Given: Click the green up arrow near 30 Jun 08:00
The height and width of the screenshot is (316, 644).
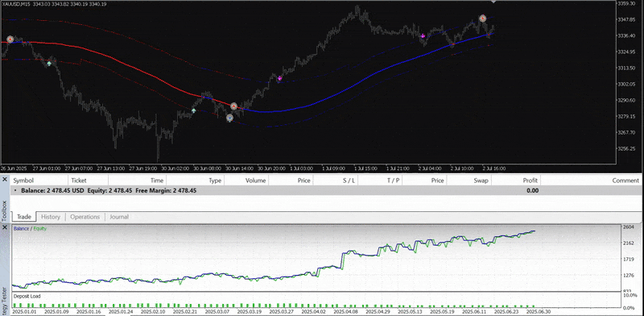Looking at the screenshot, I should coord(193,110).
